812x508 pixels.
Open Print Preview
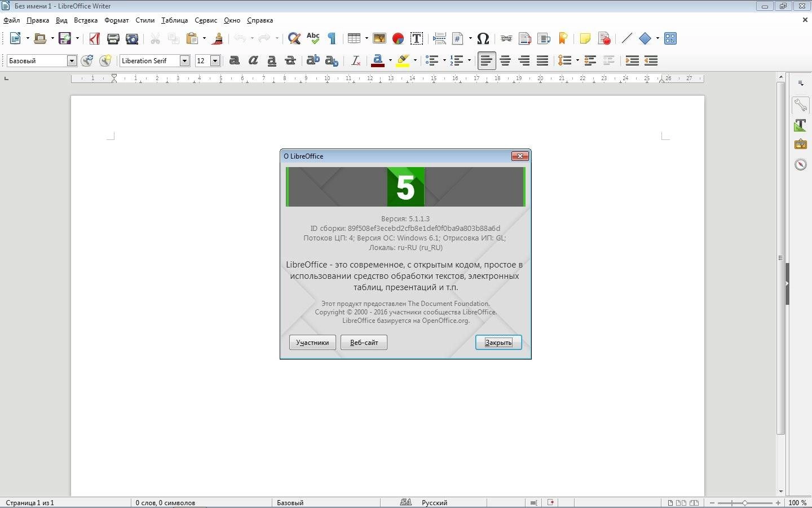click(132, 38)
